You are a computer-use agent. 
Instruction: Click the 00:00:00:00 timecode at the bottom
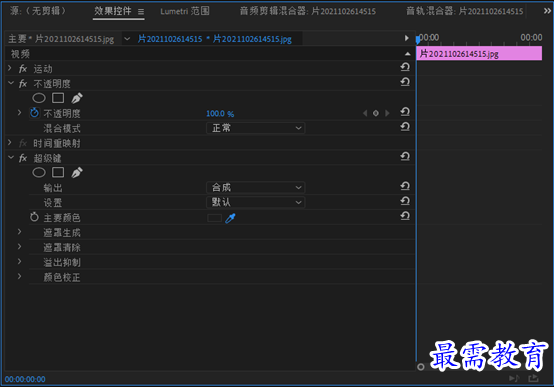tap(25, 379)
